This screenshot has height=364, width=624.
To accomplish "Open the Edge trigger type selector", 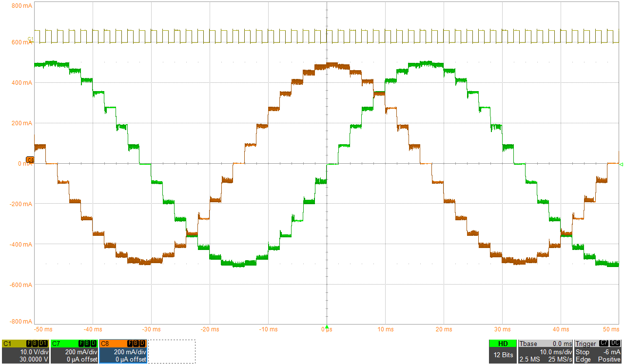I will tap(583, 359).
